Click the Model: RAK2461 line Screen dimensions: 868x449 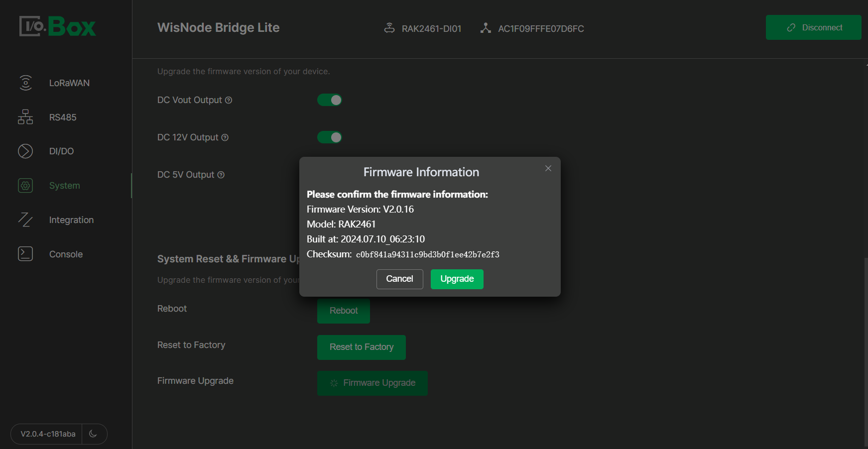pyautogui.click(x=341, y=224)
